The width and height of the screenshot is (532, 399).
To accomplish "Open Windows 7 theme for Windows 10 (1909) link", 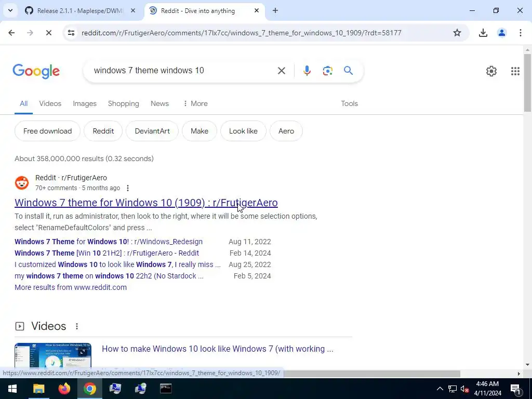I will (146, 203).
